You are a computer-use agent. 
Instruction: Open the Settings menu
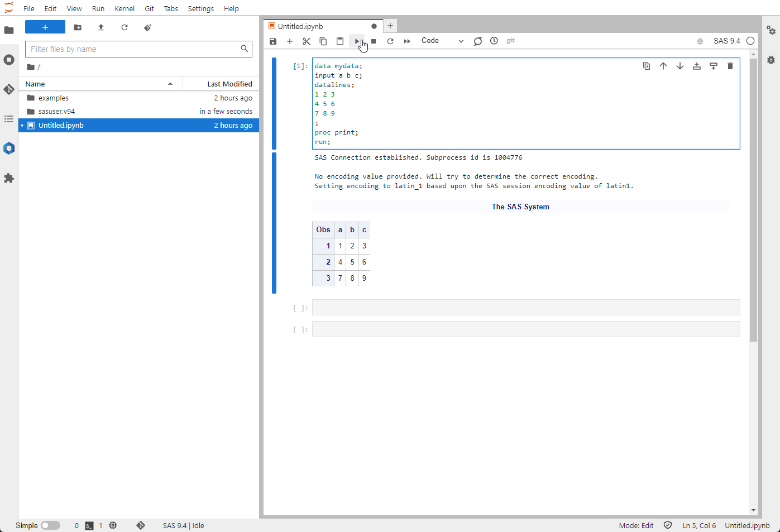(201, 8)
